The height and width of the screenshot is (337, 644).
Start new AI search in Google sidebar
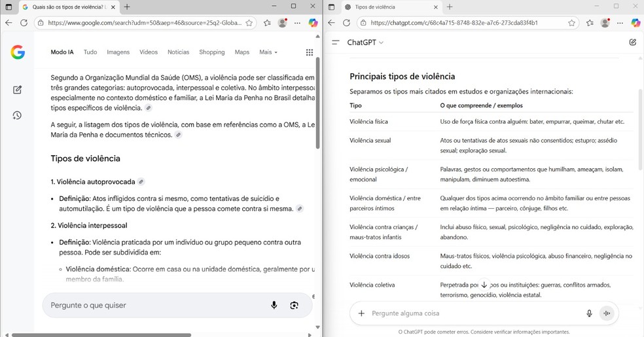click(x=17, y=90)
